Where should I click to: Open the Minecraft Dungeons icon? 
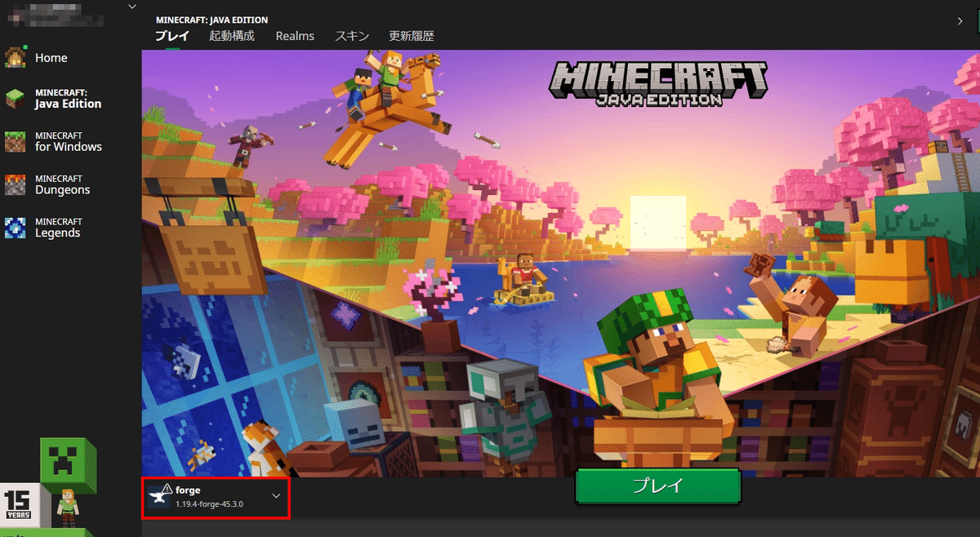coord(16,184)
